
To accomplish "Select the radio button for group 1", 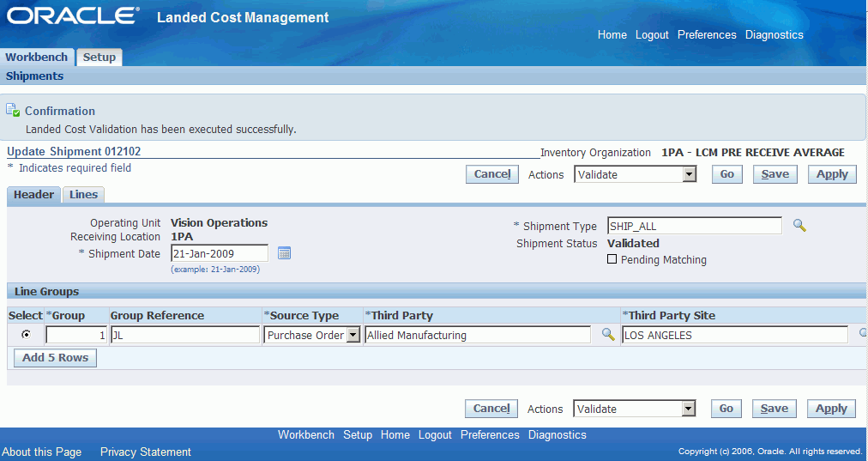I will point(26,334).
